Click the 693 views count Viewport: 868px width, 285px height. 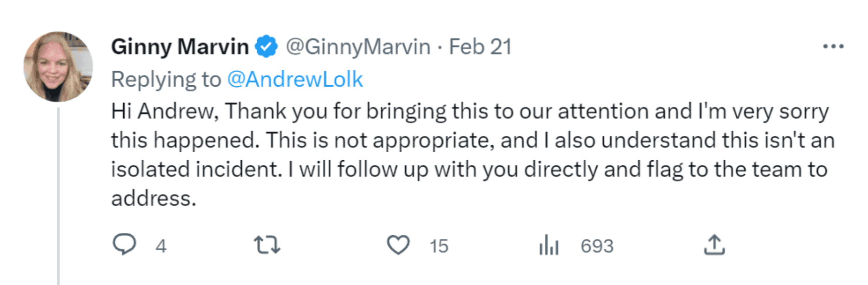pyautogui.click(x=597, y=246)
